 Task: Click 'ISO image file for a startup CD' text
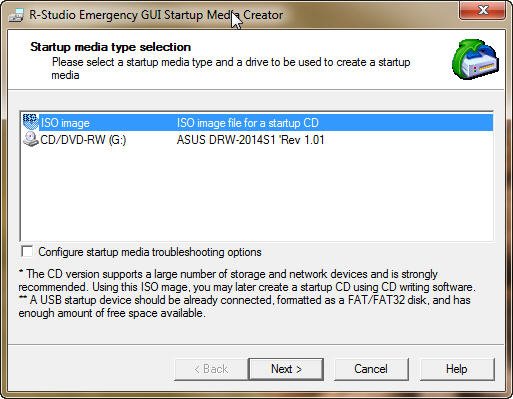pos(248,123)
